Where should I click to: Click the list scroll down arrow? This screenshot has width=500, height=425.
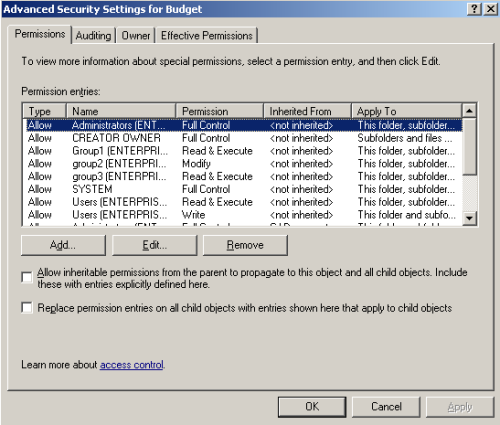pos(469,218)
